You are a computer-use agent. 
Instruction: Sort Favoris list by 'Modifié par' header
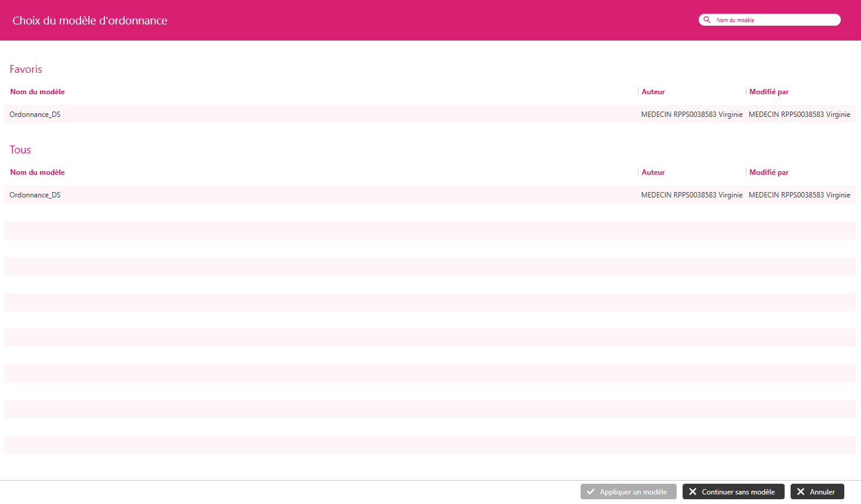tap(769, 92)
